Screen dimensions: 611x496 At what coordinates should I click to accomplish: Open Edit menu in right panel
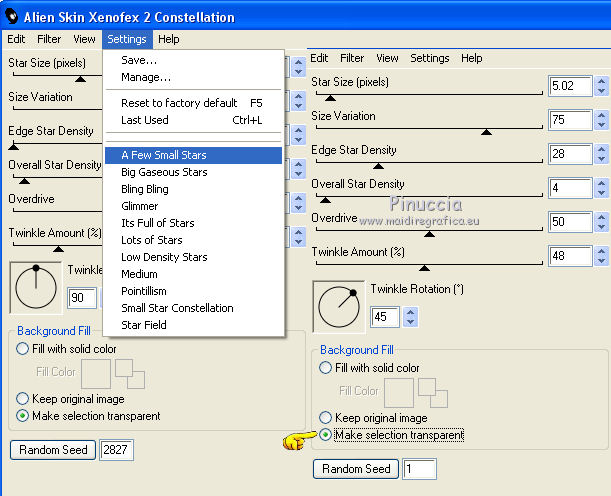[x=319, y=58]
